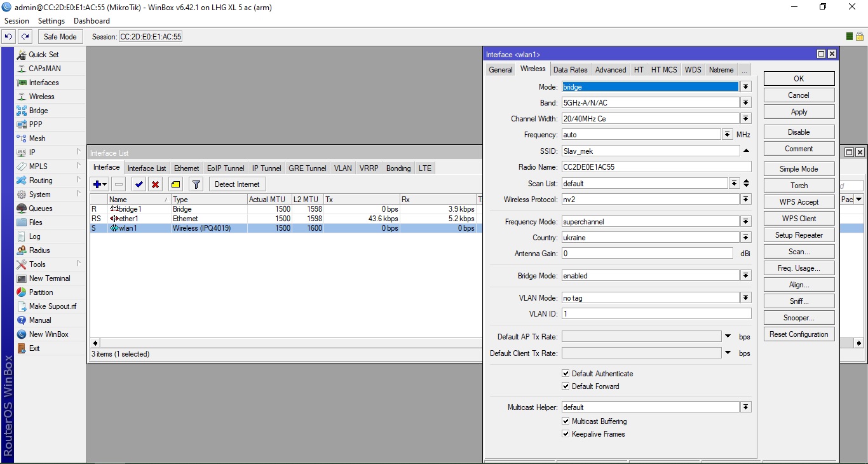Click Make Supout.rif in sidebar
The width and height of the screenshot is (868, 464).
(53, 306)
